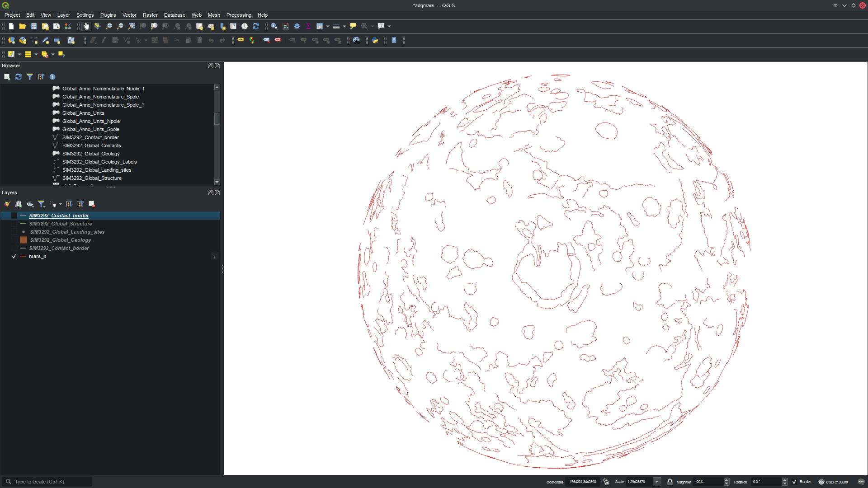Viewport: 868px width, 488px height.
Task: Open the Vector menu
Action: [x=129, y=15]
